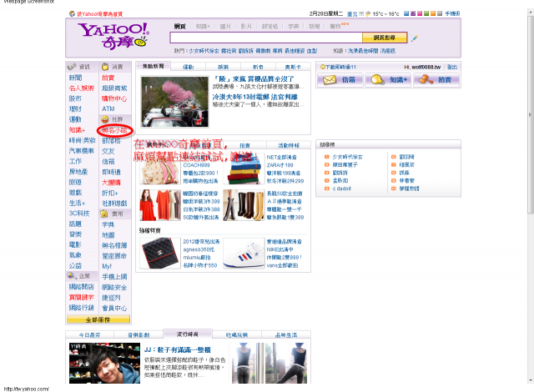Open the 星座算命 sidebar link
The width and height of the screenshot is (534, 392).
coord(114,255)
